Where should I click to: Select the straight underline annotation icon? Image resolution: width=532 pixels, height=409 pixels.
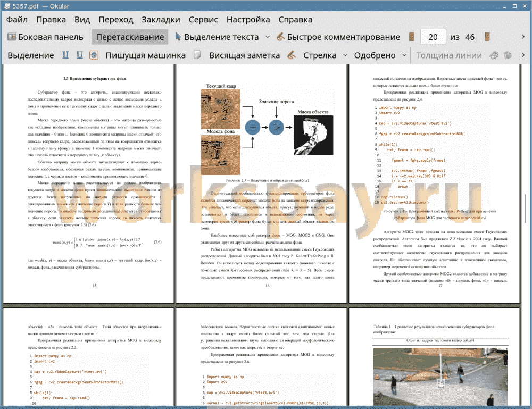pyautogui.click(x=65, y=55)
